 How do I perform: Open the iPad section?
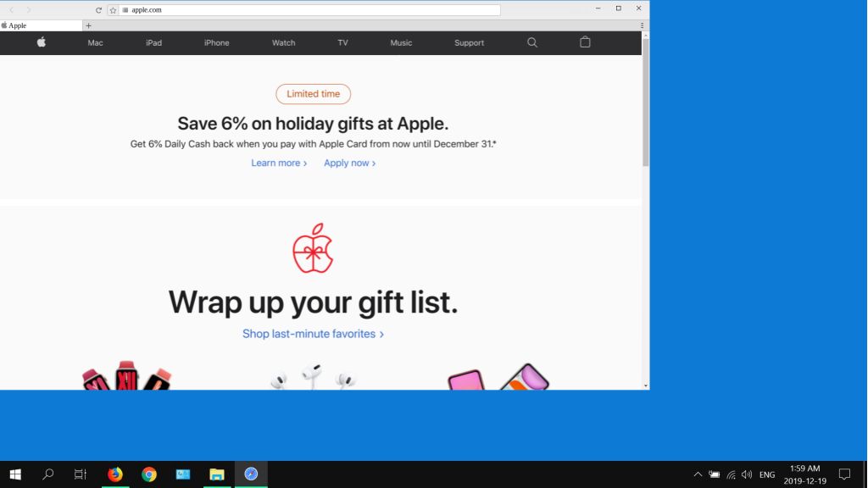tap(154, 42)
